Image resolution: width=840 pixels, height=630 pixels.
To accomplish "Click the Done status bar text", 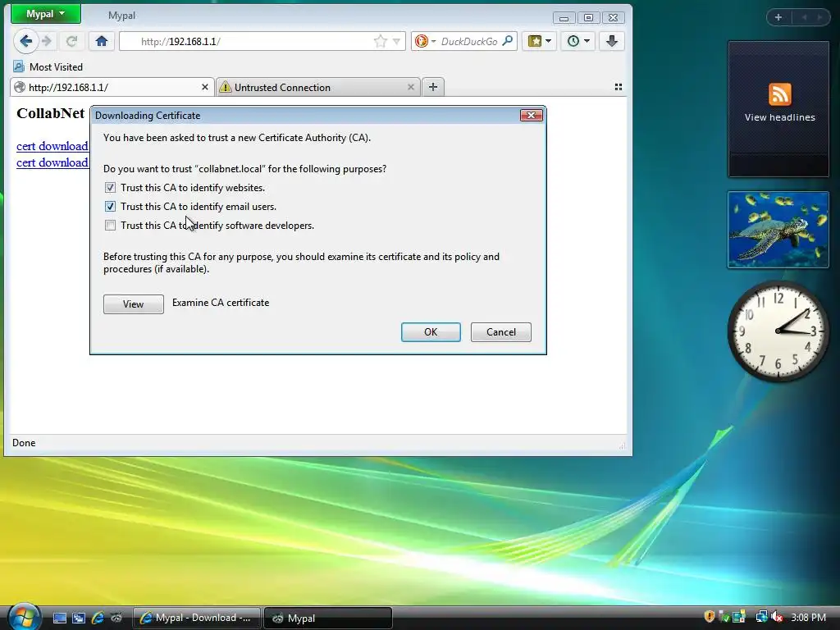I will (x=24, y=442).
